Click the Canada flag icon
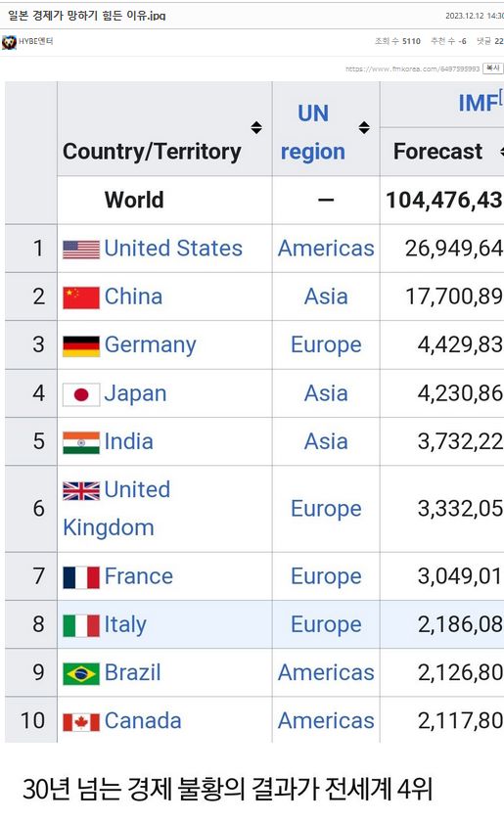 click(81, 722)
